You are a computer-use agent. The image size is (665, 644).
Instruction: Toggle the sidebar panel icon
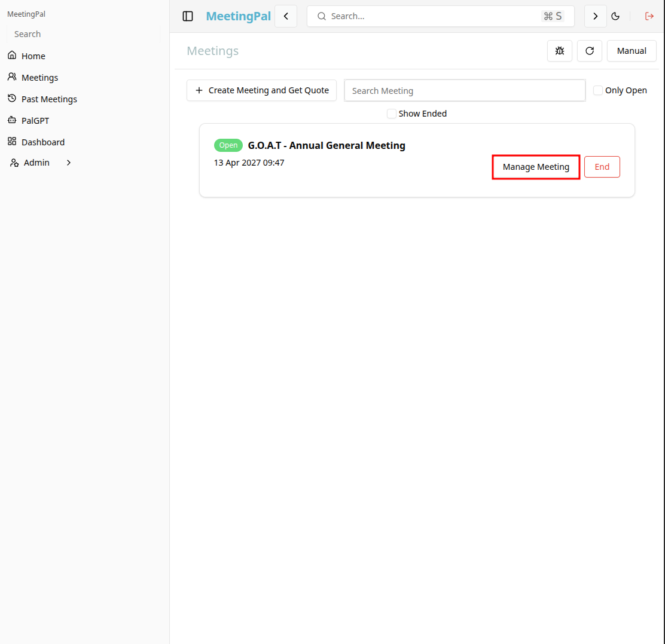(187, 16)
